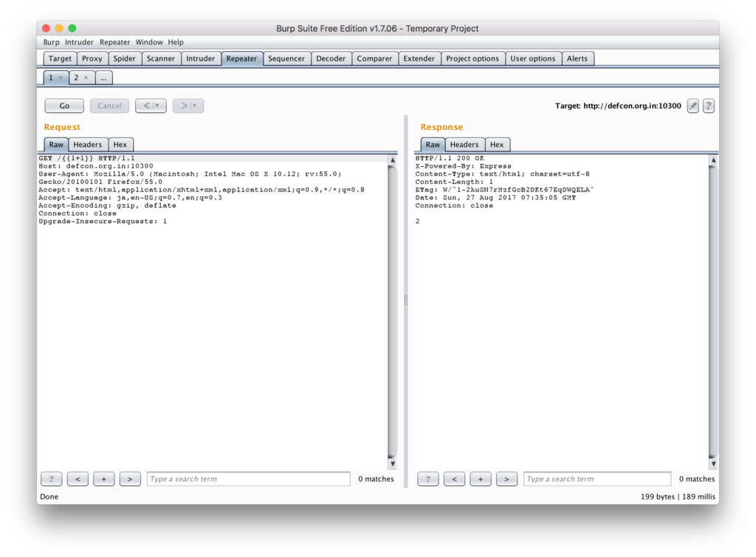The height and width of the screenshot is (557, 756).
Task: Open the Alerts tab
Action: pyautogui.click(x=577, y=58)
